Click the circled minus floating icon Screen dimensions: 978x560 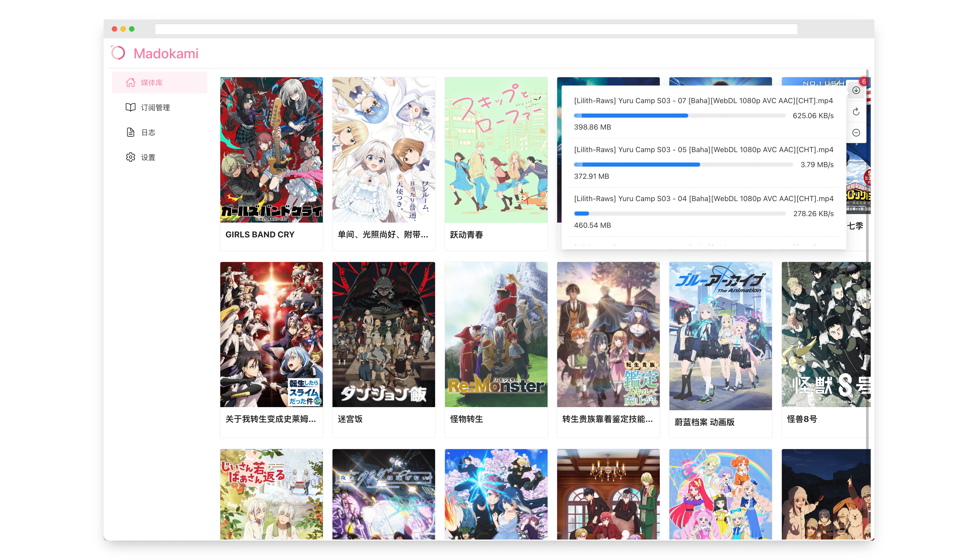click(856, 133)
